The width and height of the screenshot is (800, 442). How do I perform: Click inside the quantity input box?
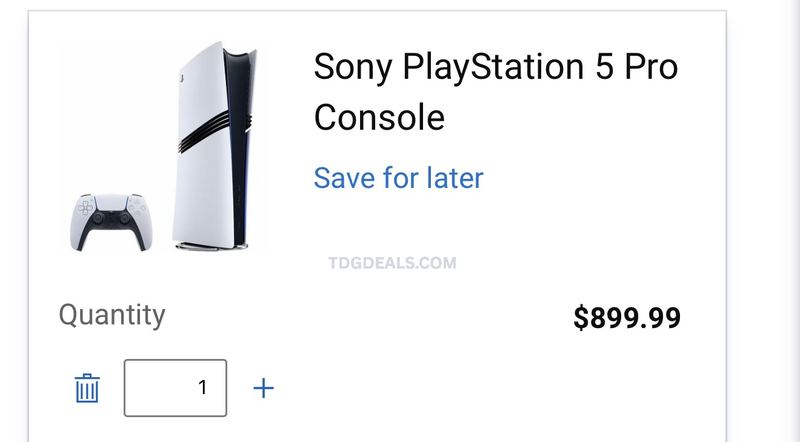pos(175,388)
